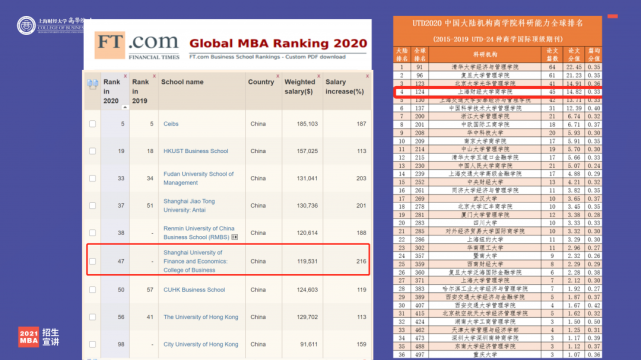Click the School name column header
The height and width of the screenshot is (360, 641).
182,82
